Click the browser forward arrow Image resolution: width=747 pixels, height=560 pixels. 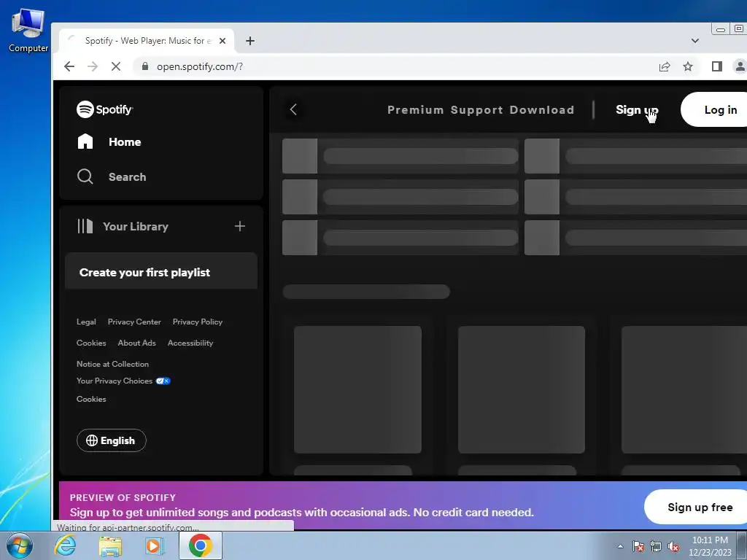coord(93,66)
